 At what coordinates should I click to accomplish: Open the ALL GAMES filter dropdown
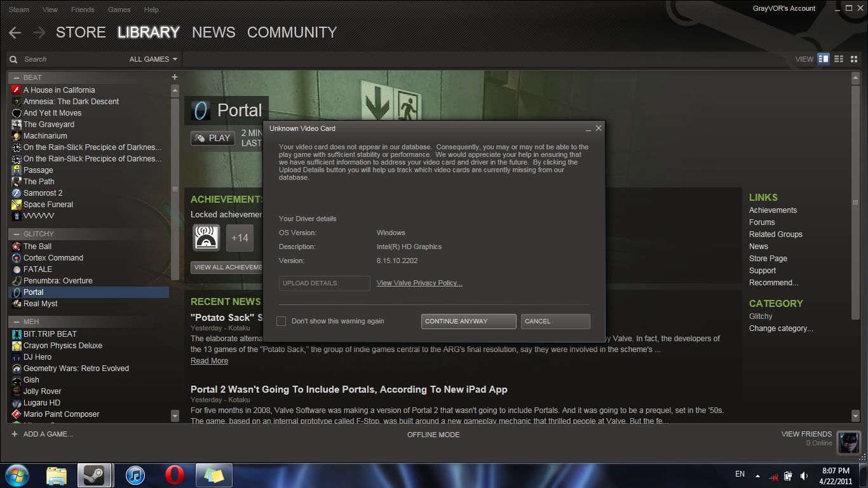click(x=153, y=59)
